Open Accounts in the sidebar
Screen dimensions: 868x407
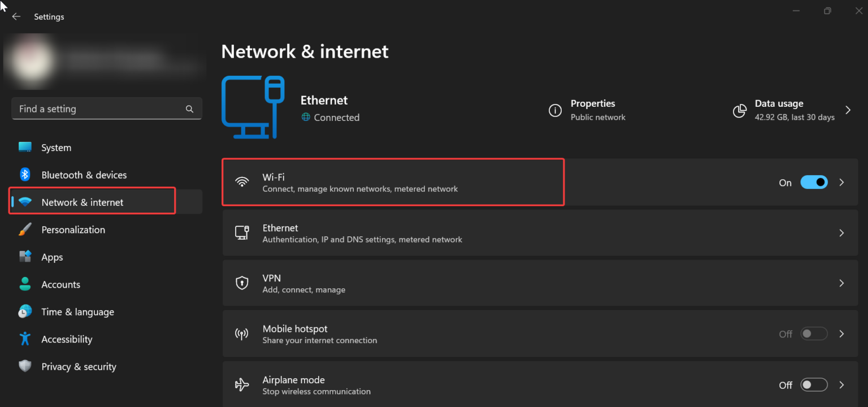tap(60, 284)
